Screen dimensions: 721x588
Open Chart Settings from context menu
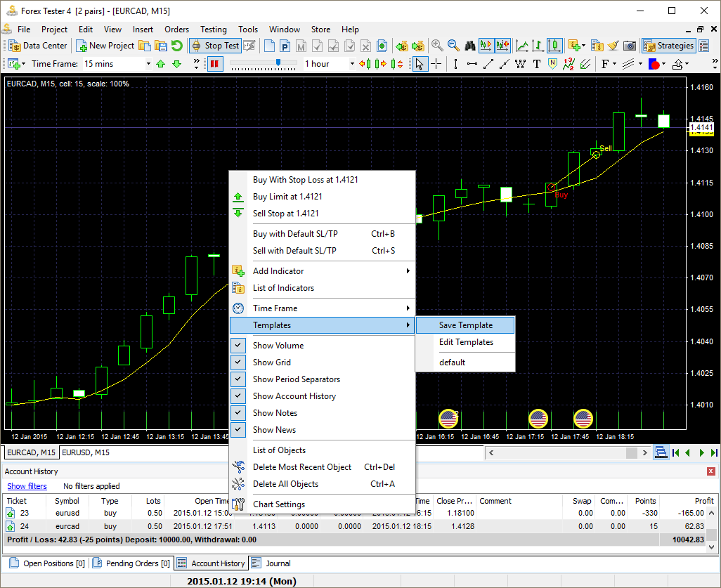tap(323, 504)
